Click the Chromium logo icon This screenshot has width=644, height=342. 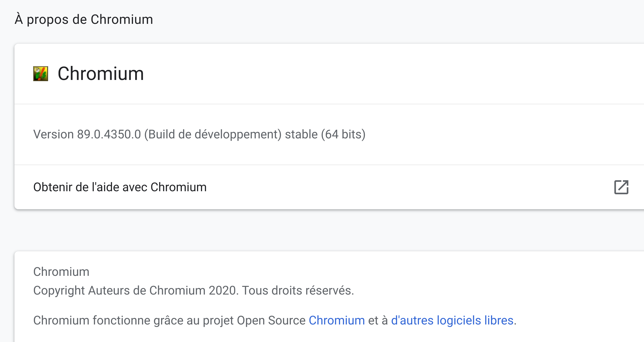click(41, 74)
